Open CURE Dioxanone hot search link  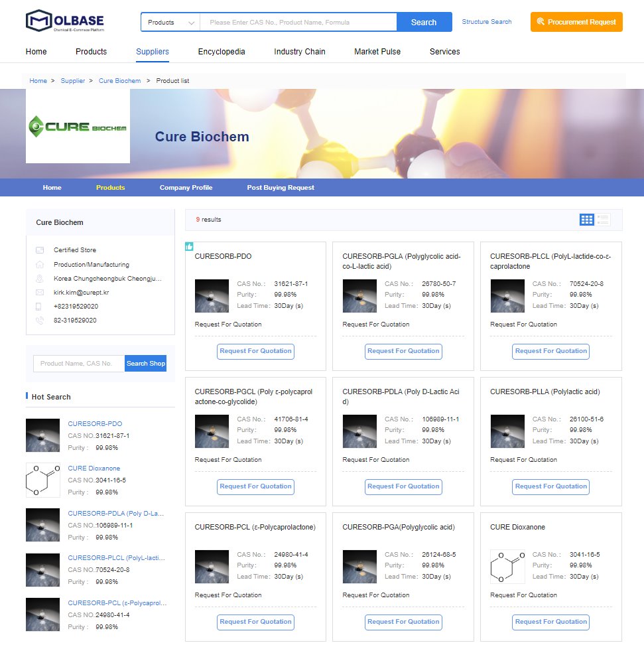[94, 468]
